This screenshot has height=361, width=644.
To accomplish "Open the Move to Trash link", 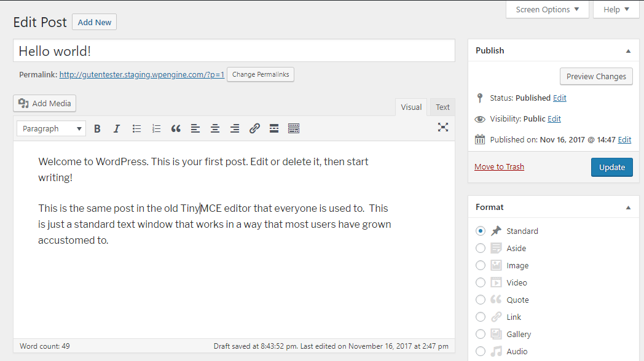I will (499, 166).
